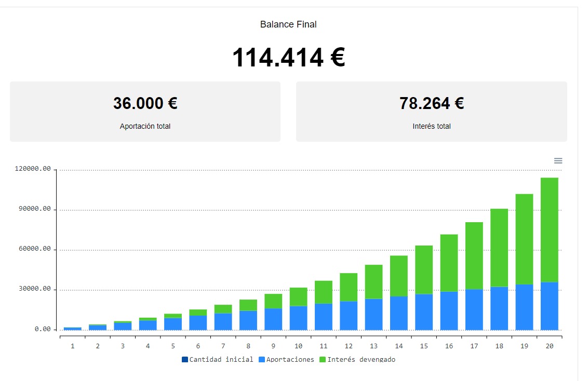Click the Aportación total card
Screen dimensions: 588x381
click(x=145, y=111)
